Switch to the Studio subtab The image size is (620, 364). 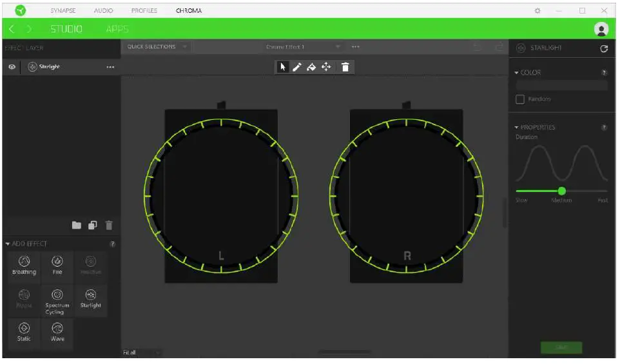pyautogui.click(x=66, y=29)
